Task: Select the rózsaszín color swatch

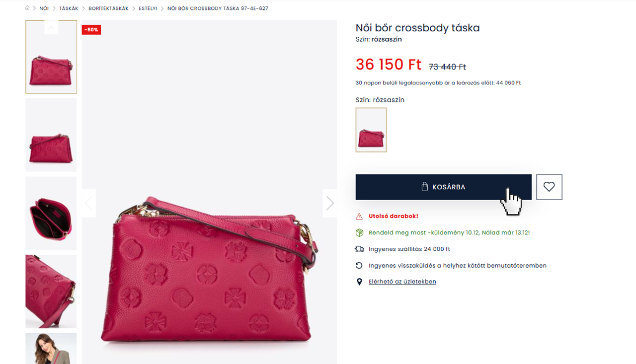Action: 371,130
